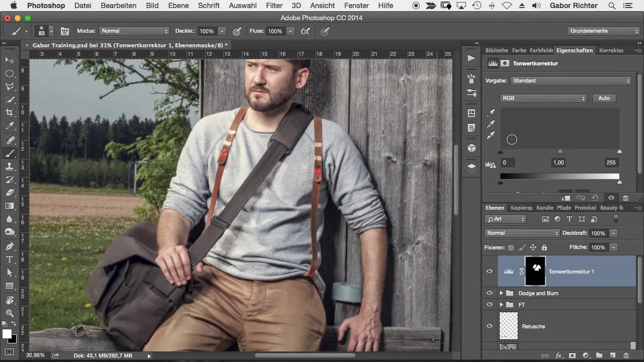Switch to the Kanäle tab
This screenshot has width=644, height=362.
pyautogui.click(x=545, y=208)
